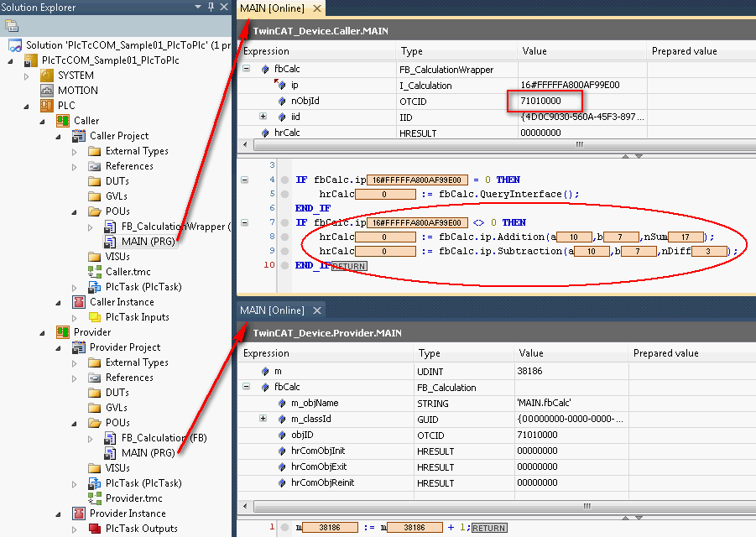The width and height of the screenshot is (756, 537).
Task: Click the Solution Explorer toolbar icon
Action: (x=11, y=25)
